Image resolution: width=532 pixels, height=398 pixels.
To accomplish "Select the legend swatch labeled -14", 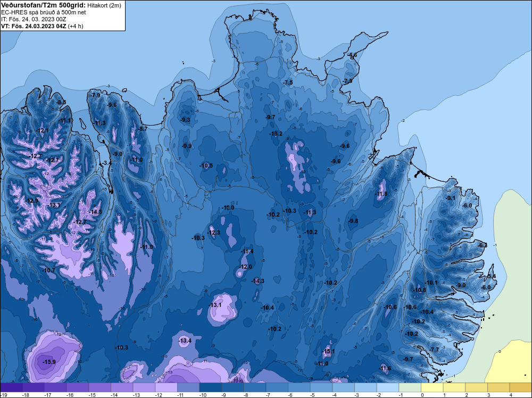I will coord(122,387).
